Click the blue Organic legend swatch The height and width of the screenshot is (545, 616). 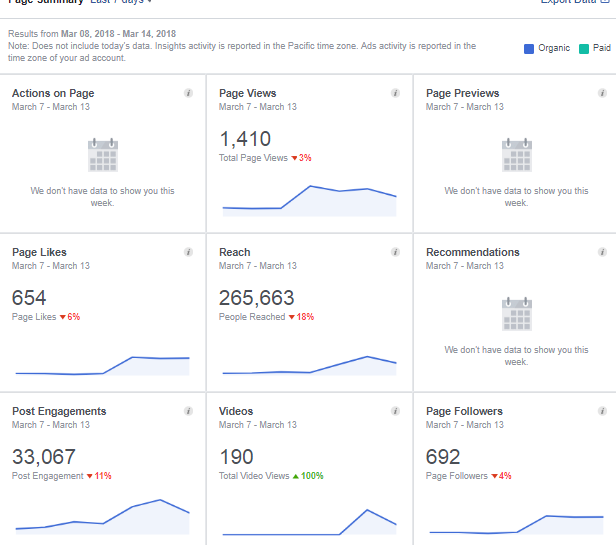(x=530, y=48)
